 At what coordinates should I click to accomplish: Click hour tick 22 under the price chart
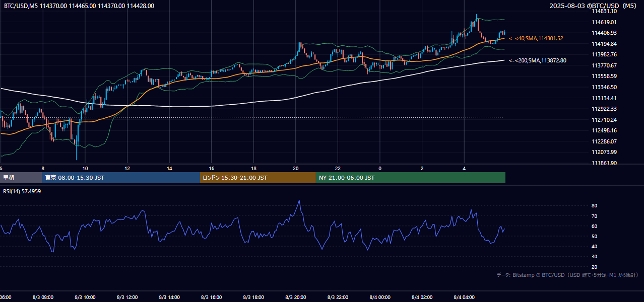[338, 169]
